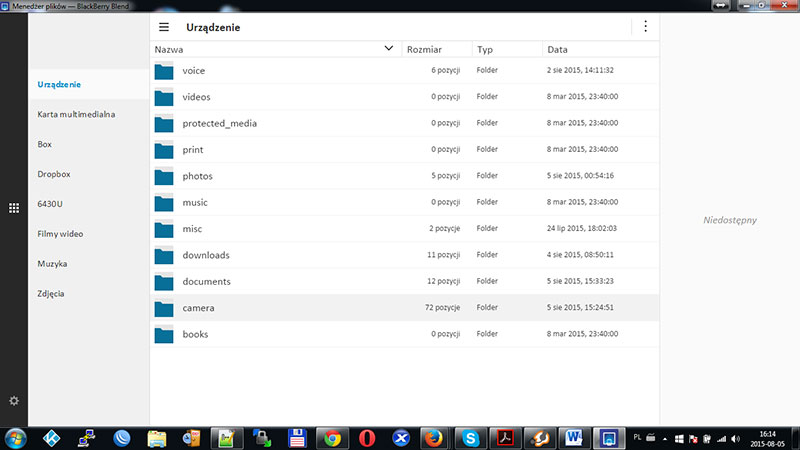Click the date '24 lip 2015, 18:02:03'
Screen dimensions: 800x450
582,228
